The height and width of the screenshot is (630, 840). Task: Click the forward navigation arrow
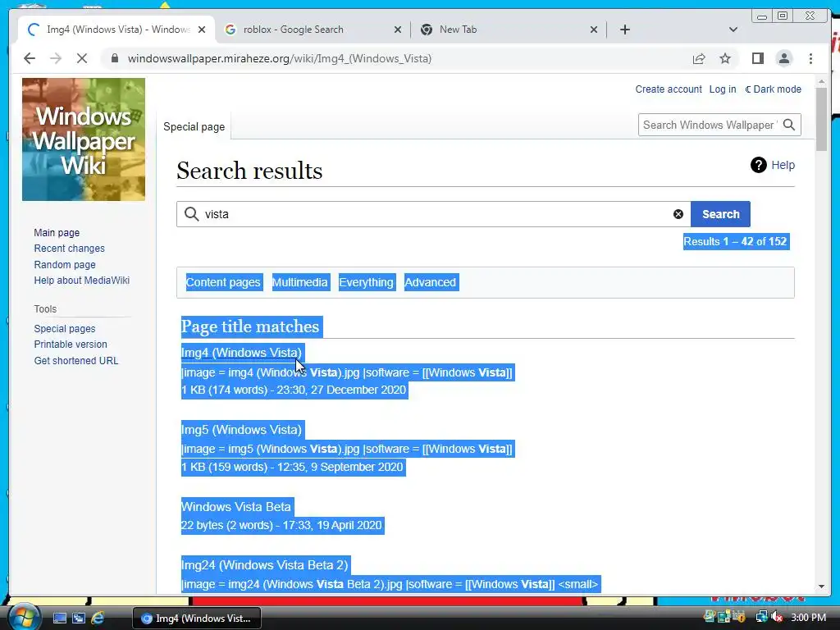(56, 58)
